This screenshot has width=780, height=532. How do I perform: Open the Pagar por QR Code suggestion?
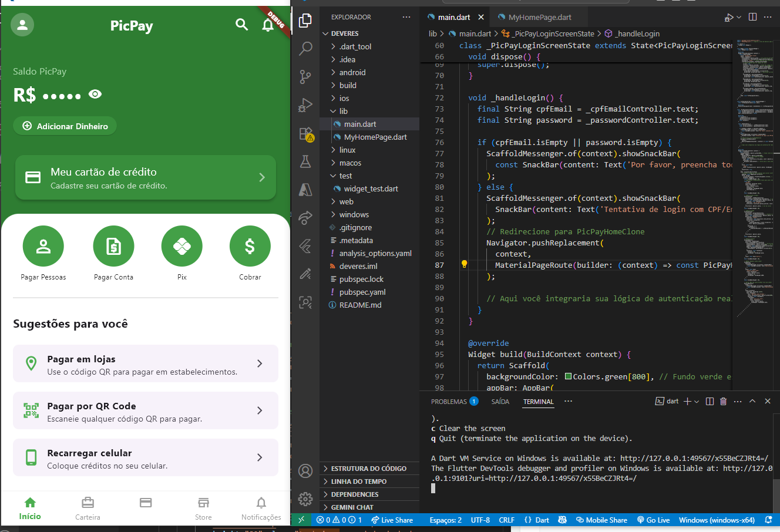146,411
